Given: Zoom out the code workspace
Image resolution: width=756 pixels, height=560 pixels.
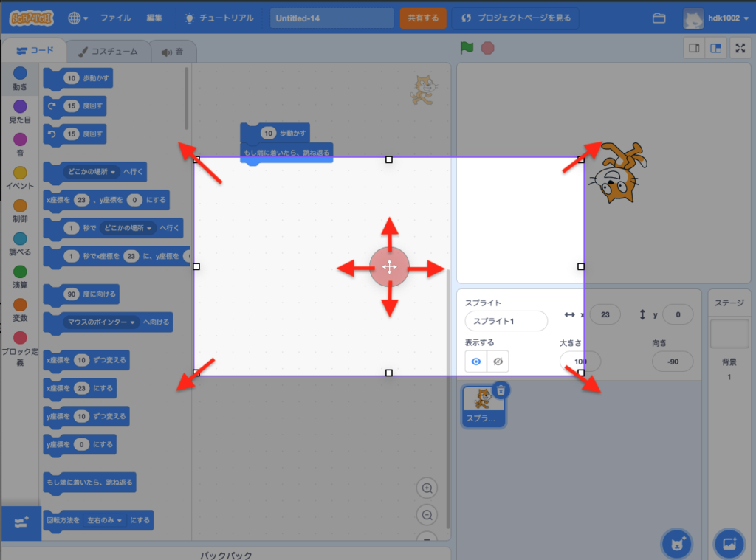Looking at the screenshot, I should 427,515.
